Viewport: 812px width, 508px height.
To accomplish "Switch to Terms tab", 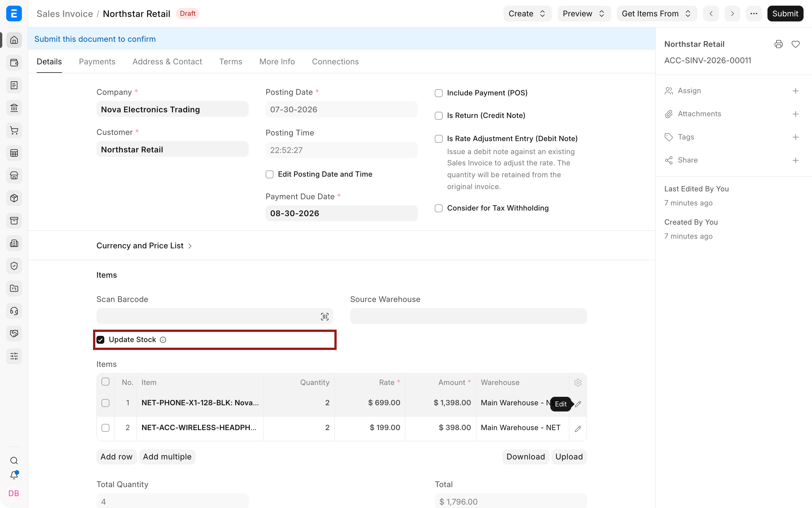I will point(231,62).
